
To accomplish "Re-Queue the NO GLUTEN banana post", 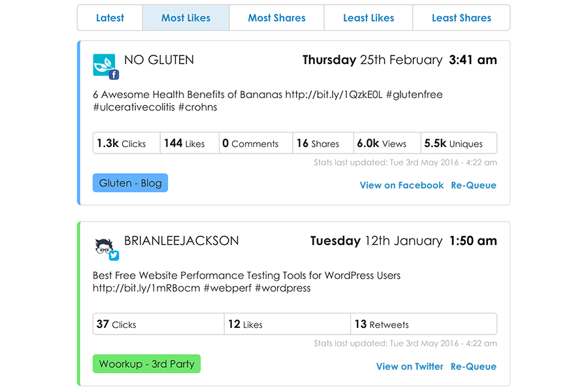I will [474, 186].
